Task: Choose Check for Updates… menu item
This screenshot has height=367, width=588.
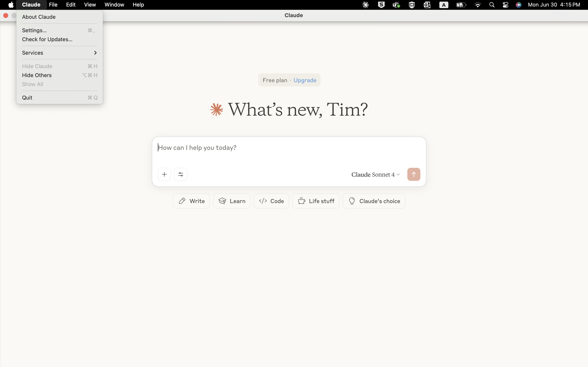Action: tap(47, 39)
